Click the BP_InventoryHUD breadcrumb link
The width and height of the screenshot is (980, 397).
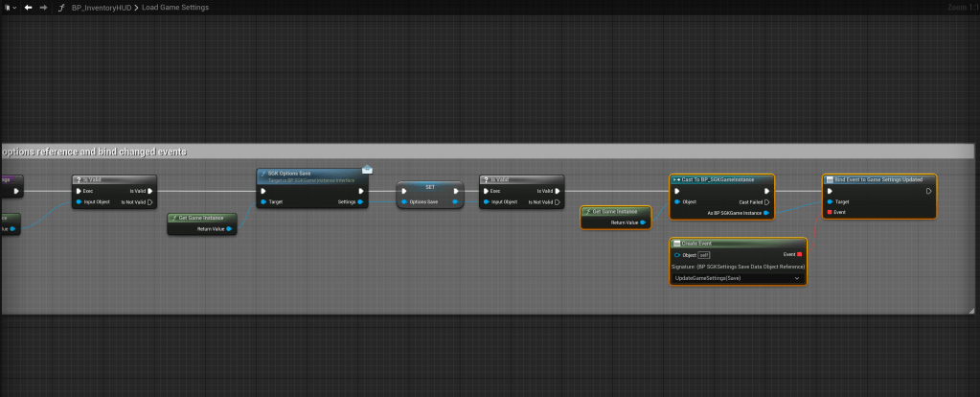pyautogui.click(x=103, y=8)
